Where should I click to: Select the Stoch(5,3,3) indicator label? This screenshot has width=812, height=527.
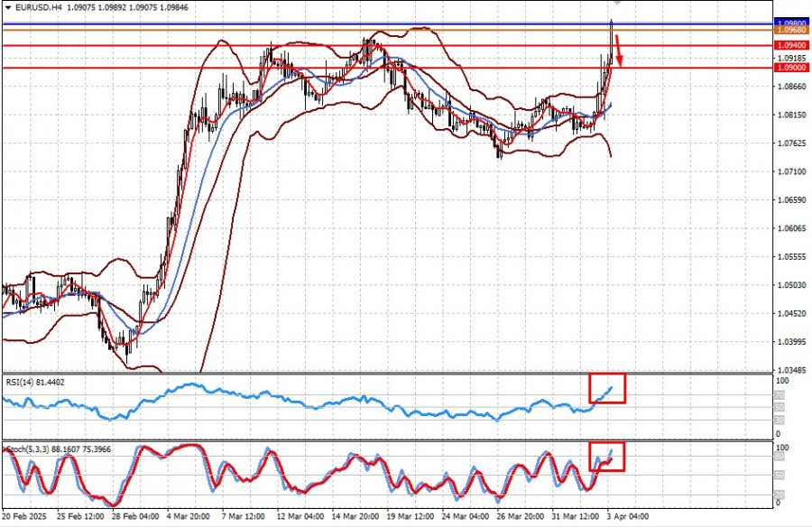[x=59, y=449]
